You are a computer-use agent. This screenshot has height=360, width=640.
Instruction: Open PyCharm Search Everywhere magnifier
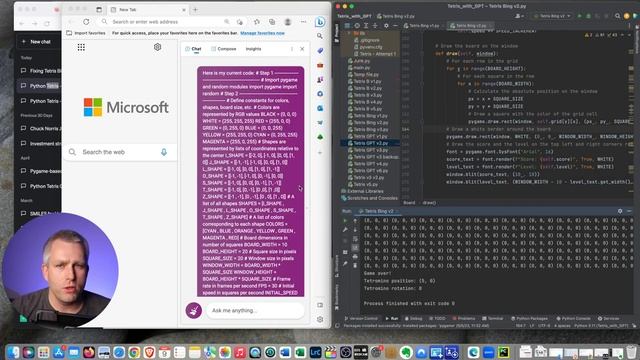click(x=618, y=16)
